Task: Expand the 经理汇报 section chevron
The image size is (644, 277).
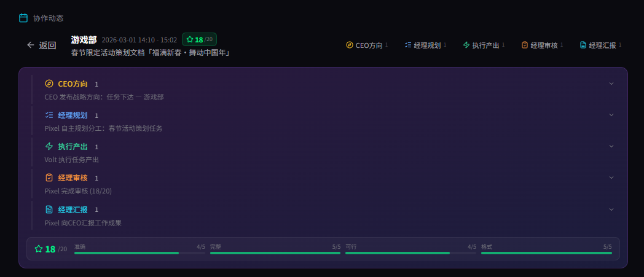Action: click(611, 209)
